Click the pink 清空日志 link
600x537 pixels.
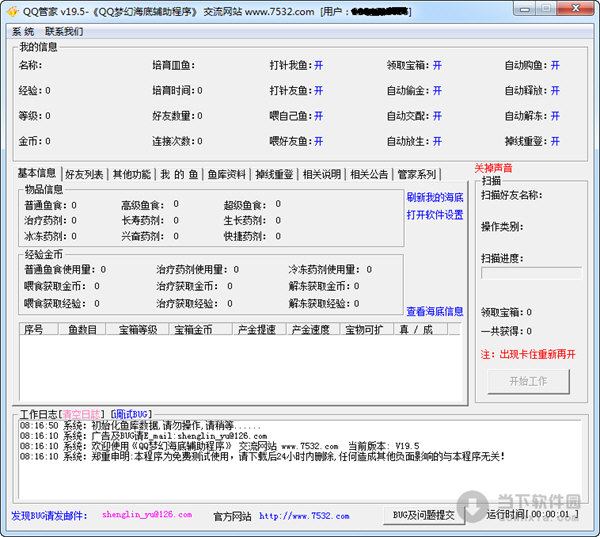tap(81, 414)
